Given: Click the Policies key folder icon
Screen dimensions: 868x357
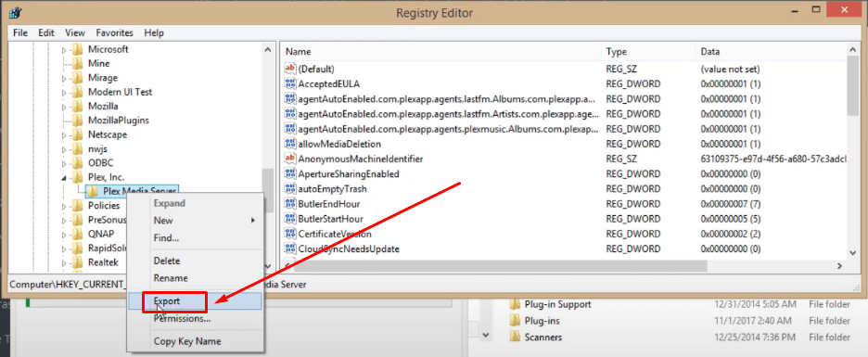Looking at the screenshot, I should click(x=78, y=205).
